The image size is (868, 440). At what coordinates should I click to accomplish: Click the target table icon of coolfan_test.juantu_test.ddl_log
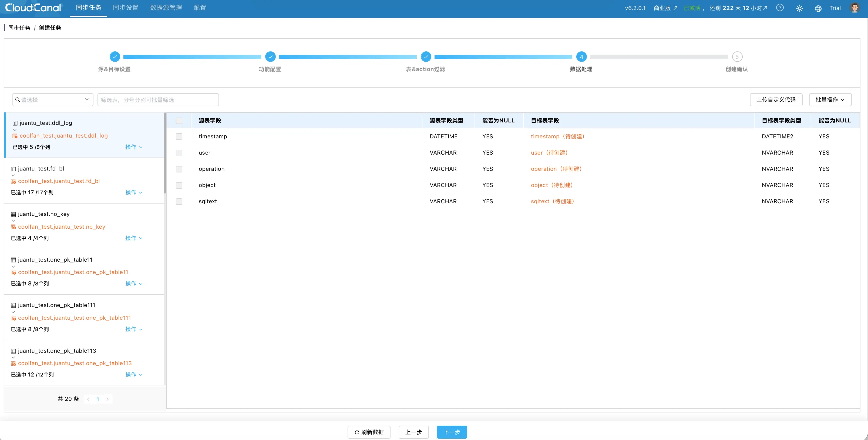(15, 136)
